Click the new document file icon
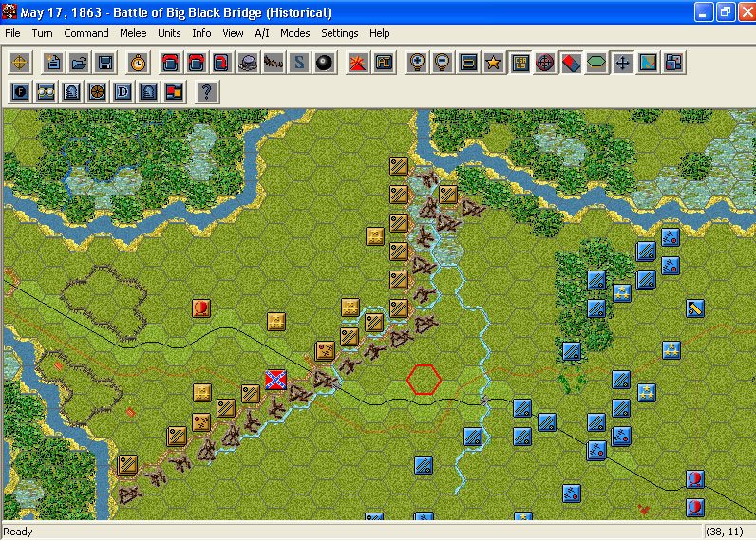756x541 pixels. tap(53, 64)
